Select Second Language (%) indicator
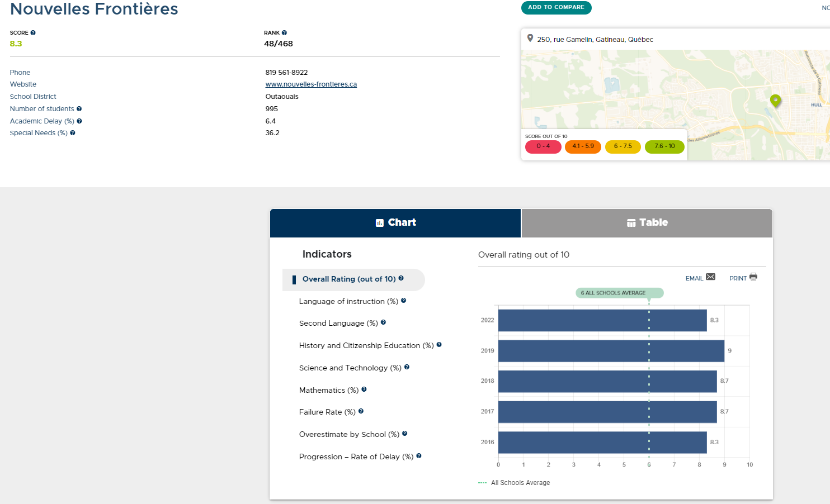Screen dimensions: 830x504 (338, 323)
